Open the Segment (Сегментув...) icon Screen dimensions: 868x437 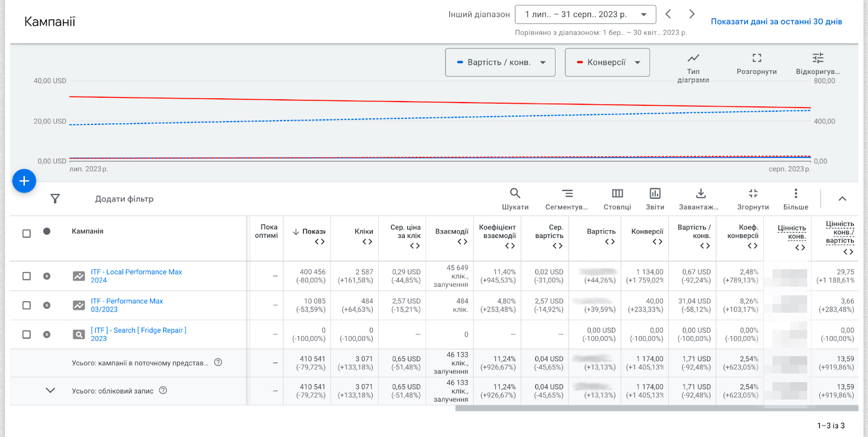[567, 194]
